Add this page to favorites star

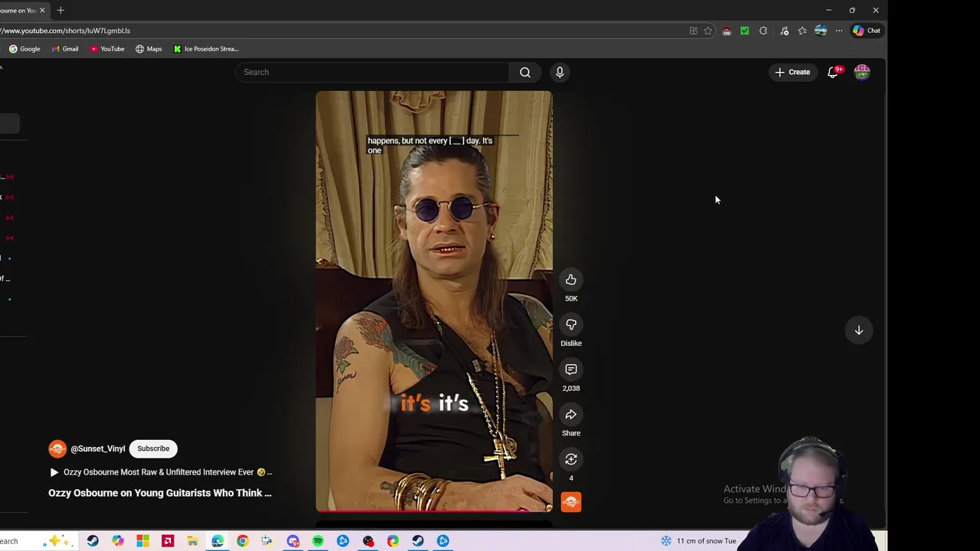coord(708,31)
